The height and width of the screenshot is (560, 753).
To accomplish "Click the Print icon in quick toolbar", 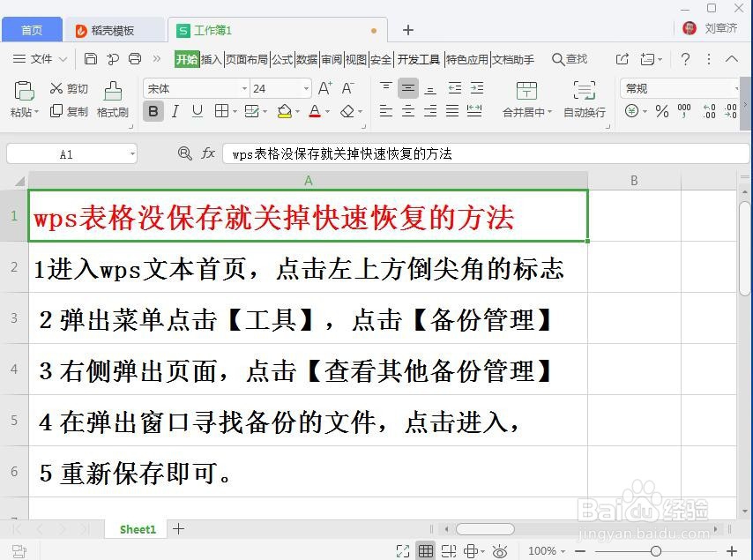I will (x=135, y=59).
